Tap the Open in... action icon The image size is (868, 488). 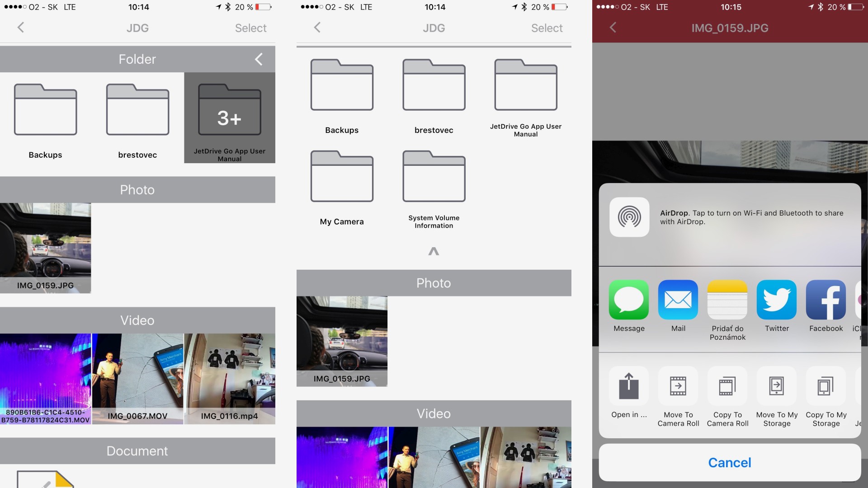(x=628, y=386)
